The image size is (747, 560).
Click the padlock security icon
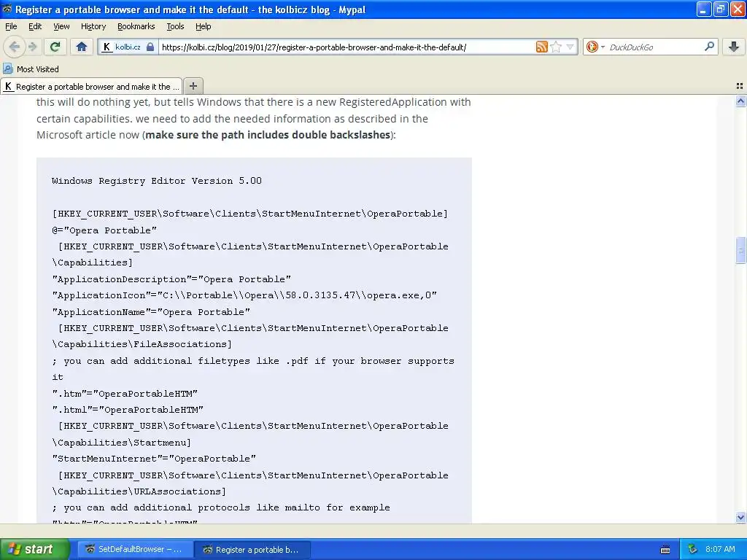[x=150, y=47]
